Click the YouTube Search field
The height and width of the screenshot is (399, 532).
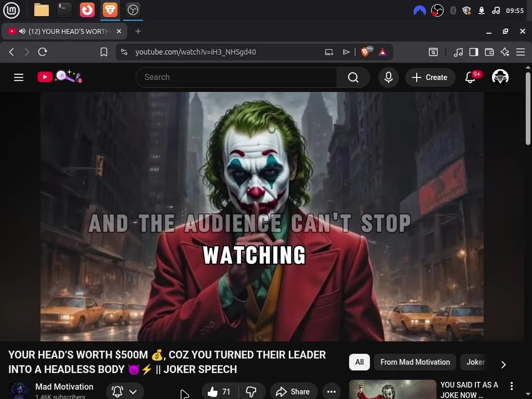(x=236, y=78)
